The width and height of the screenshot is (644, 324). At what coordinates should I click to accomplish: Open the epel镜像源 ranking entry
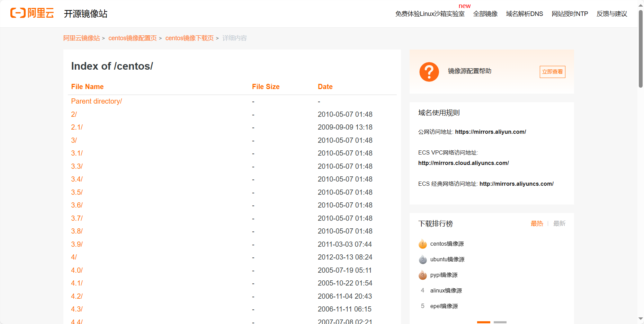tap(444, 306)
